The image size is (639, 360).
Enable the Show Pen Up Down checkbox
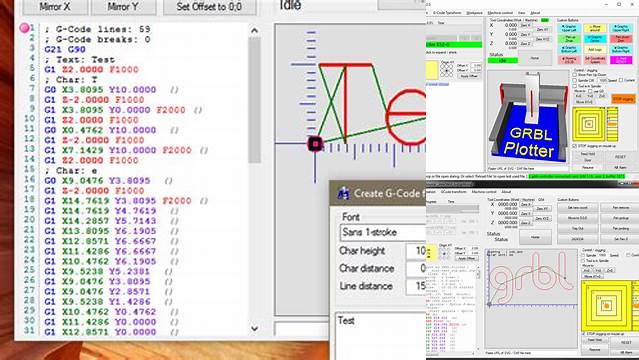click(575, 75)
